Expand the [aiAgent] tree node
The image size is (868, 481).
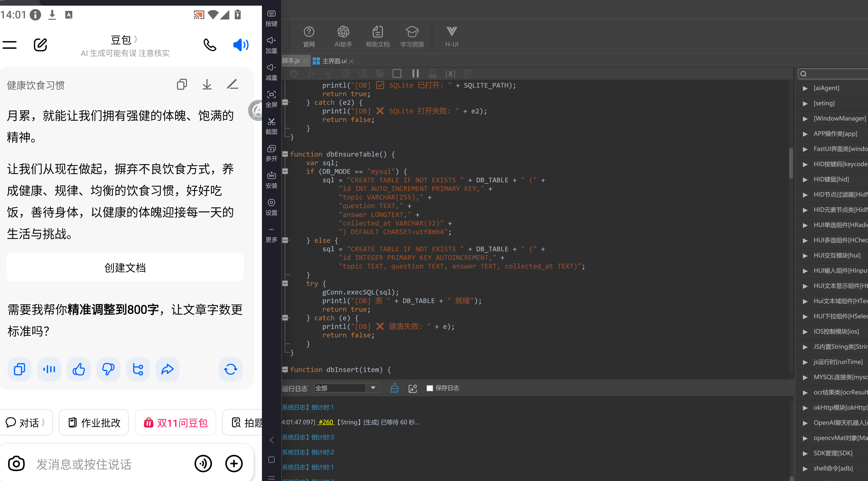tap(805, 88)
